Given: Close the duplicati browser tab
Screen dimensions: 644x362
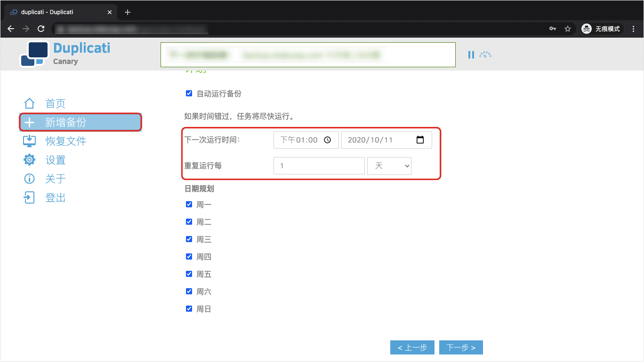Looking at the screenshot, I should coord(110,12).
